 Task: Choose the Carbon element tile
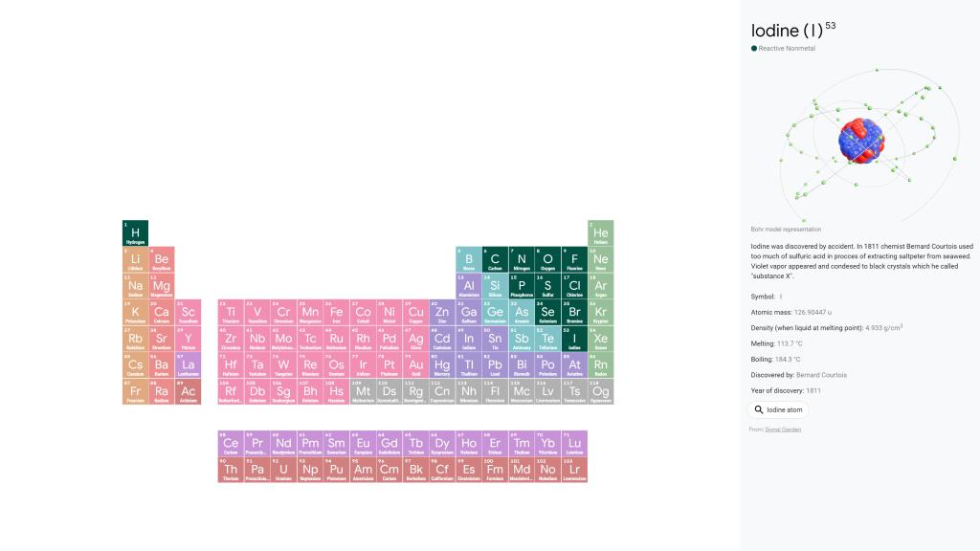495,259
